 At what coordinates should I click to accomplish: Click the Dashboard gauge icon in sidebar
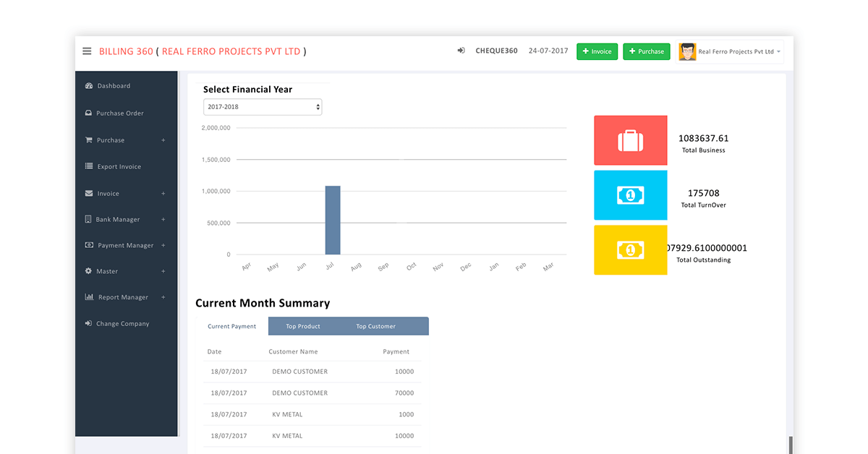click(89, 86)
